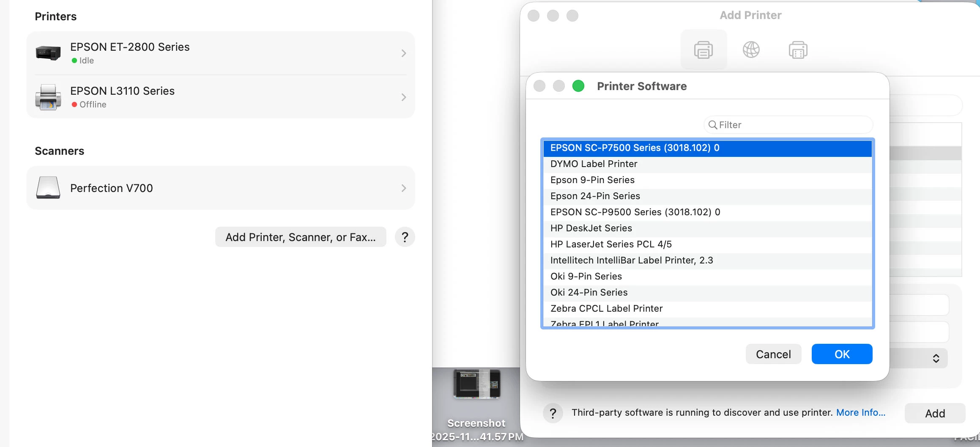Click the Offline status of L3110
This screenshot has height=447, width=980.
pyautogui.click(x=89, y=104)
